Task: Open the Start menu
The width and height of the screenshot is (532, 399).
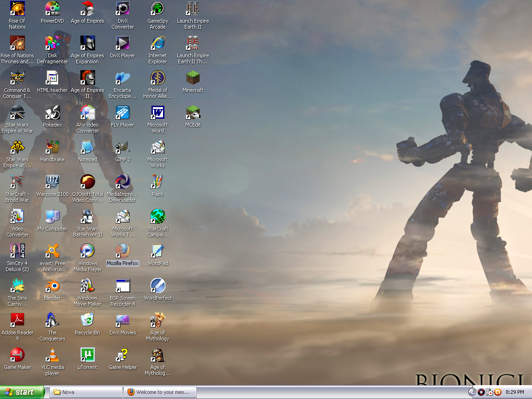Action: pyautogui.click(x=22, y=392)
